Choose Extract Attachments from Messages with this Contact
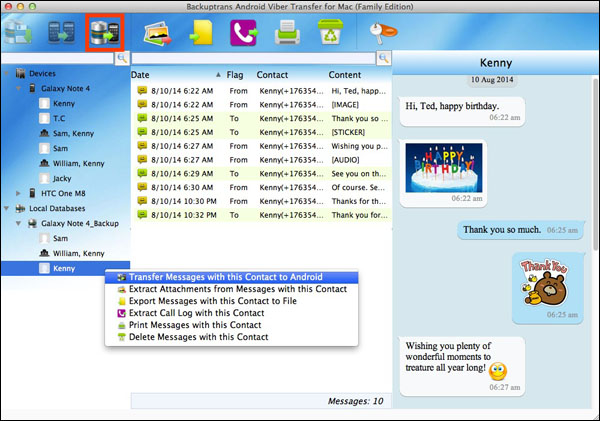 (232, 289)
